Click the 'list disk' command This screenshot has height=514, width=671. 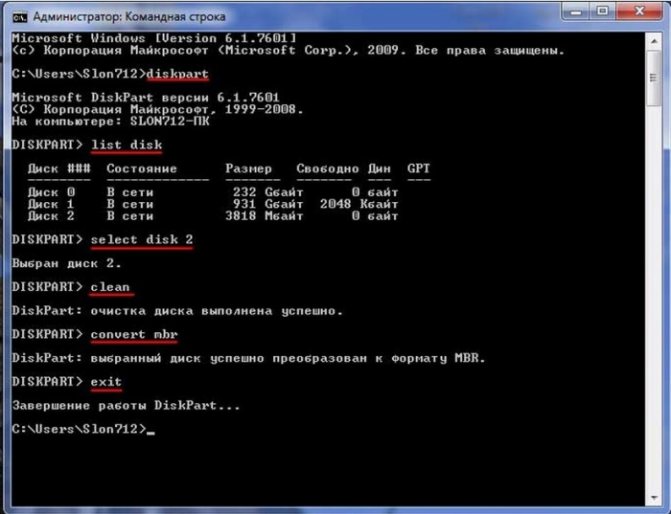pyautogui.click(x=126, y=145)
